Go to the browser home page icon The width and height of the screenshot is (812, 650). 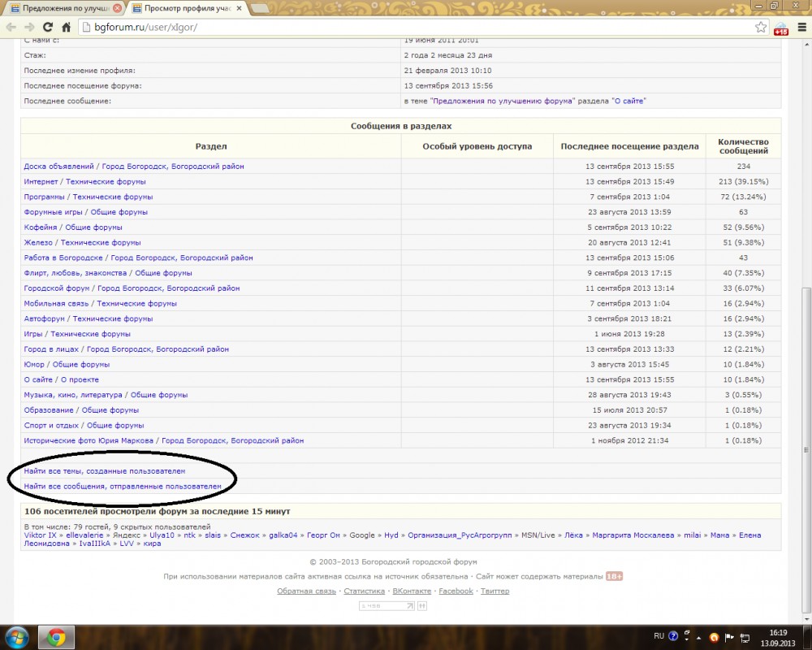pos(67,27)
